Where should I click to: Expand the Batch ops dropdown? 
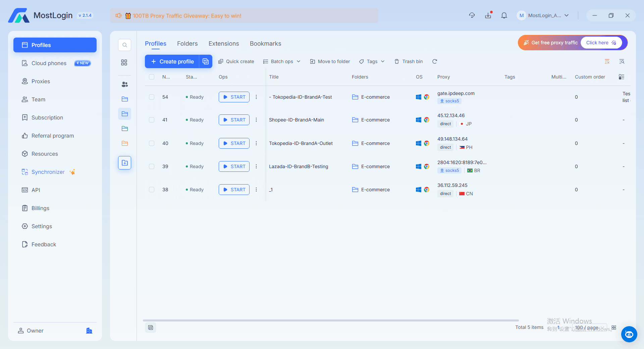click(282, 61)
